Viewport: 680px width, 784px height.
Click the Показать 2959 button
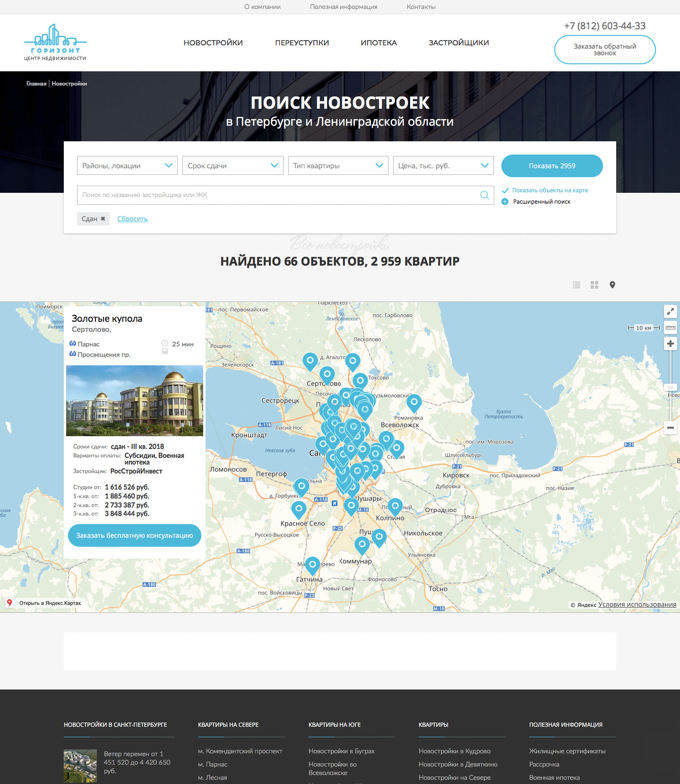tap(552, 166)
